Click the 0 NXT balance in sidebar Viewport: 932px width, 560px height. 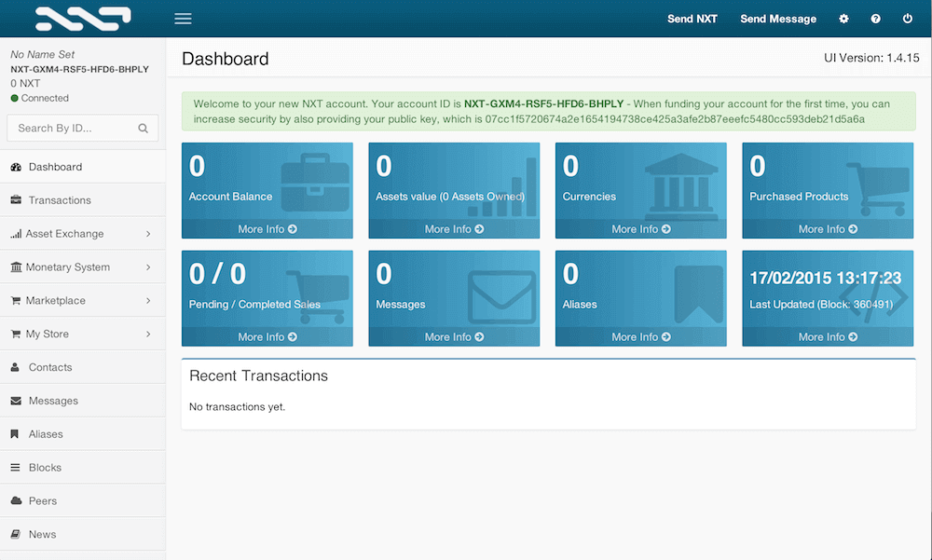point(25,83)
